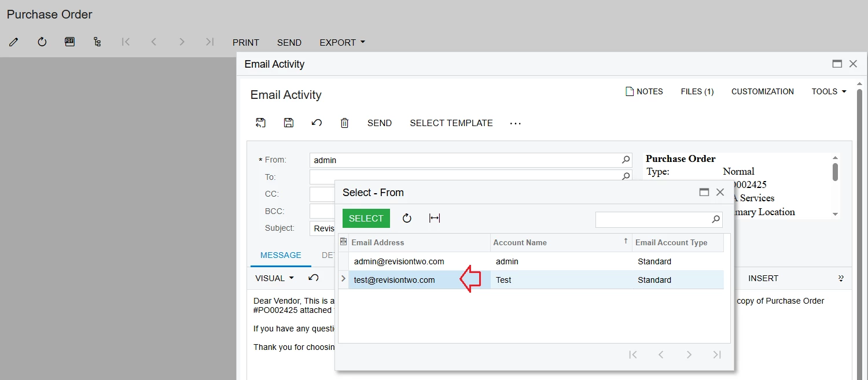Go to next page in Purchase Order toolbar
Image resolution: width=868 pixels, height=380 pixels.
coord(182,42)
